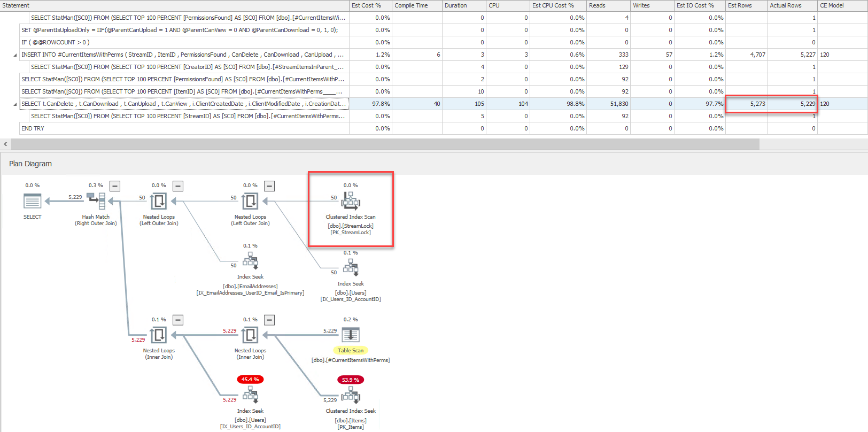868x432 pixels.
Task: Sort by Duration column header
Action: [x=464, y=5]
